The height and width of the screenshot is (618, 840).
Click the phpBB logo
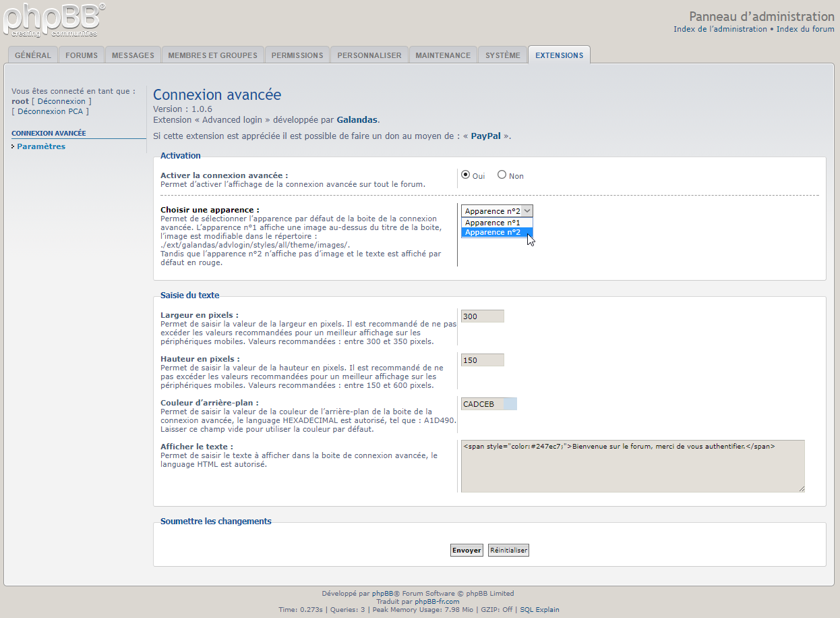click(54, 20)
